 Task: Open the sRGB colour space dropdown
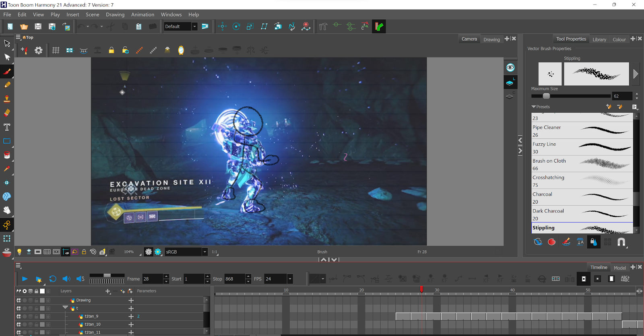tap(204, 252)
